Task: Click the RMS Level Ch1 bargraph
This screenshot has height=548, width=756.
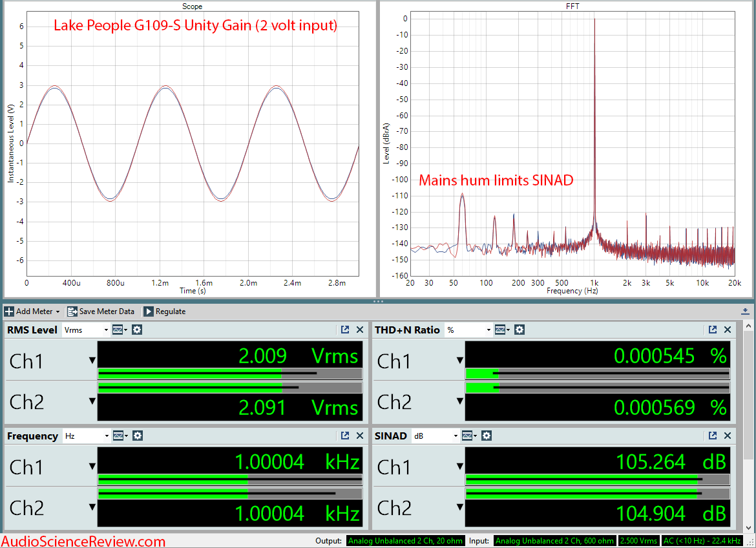Action: [230, 374]
